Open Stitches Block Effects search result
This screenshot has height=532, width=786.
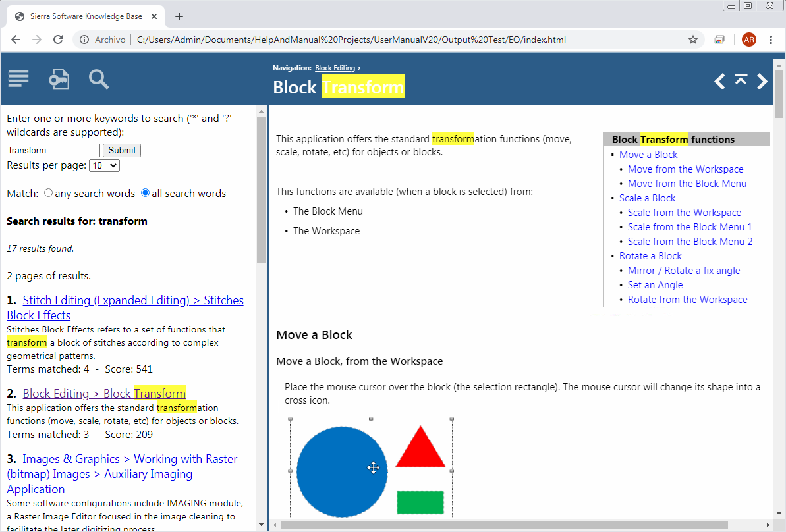(x=125, y=307)
